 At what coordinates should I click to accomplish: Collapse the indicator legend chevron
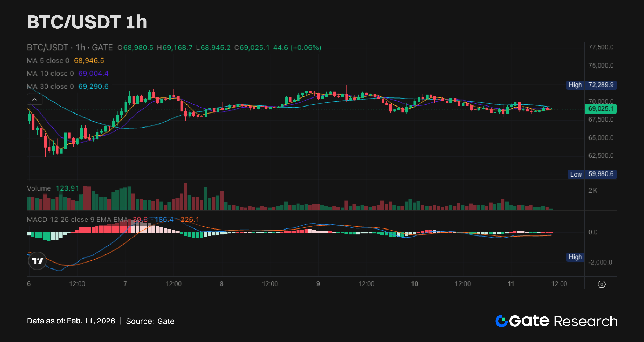pyautogui.click(x=35, y=100)
